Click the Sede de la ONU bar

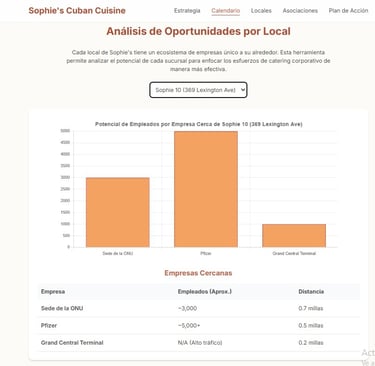[118, 212]
